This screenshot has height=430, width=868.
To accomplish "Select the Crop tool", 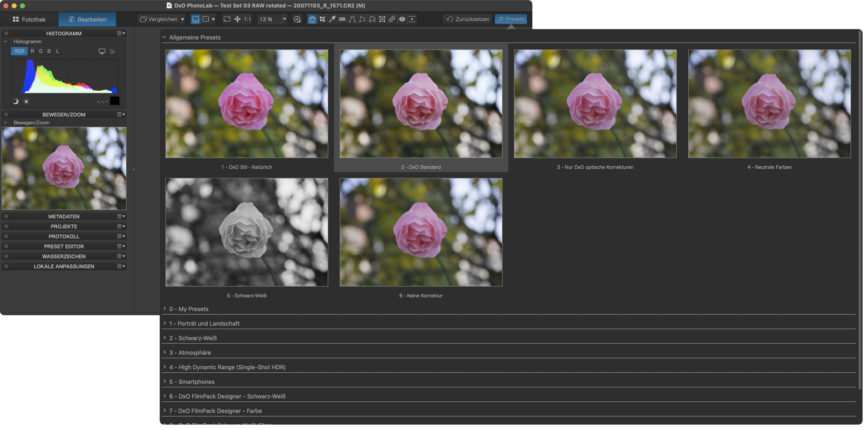I will 322,19.
